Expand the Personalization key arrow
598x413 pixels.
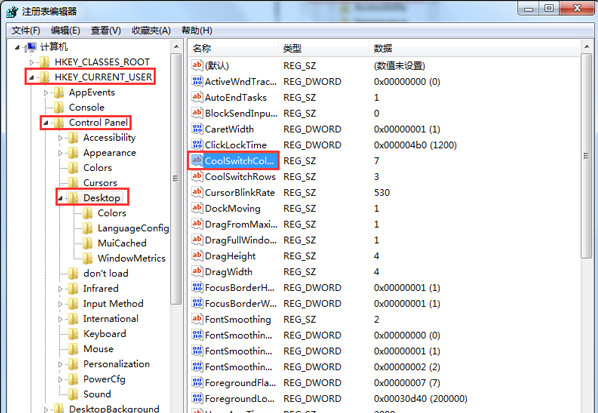point(60,364)
